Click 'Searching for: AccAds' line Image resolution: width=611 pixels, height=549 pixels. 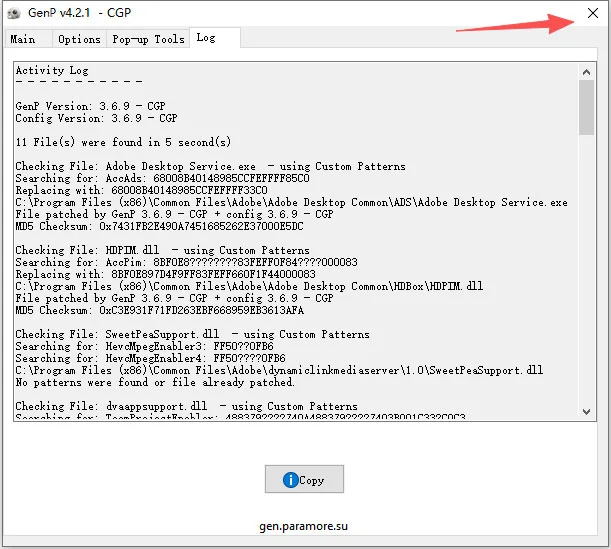coord(162,178)
